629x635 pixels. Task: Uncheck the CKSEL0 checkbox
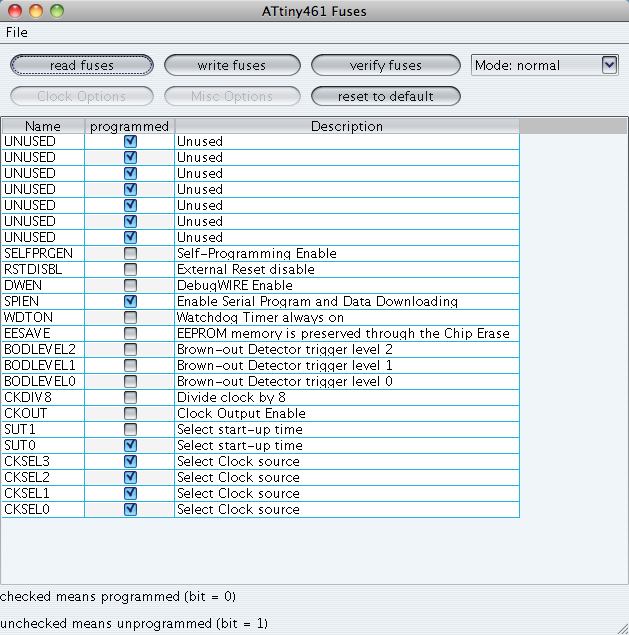pos(130,509)
